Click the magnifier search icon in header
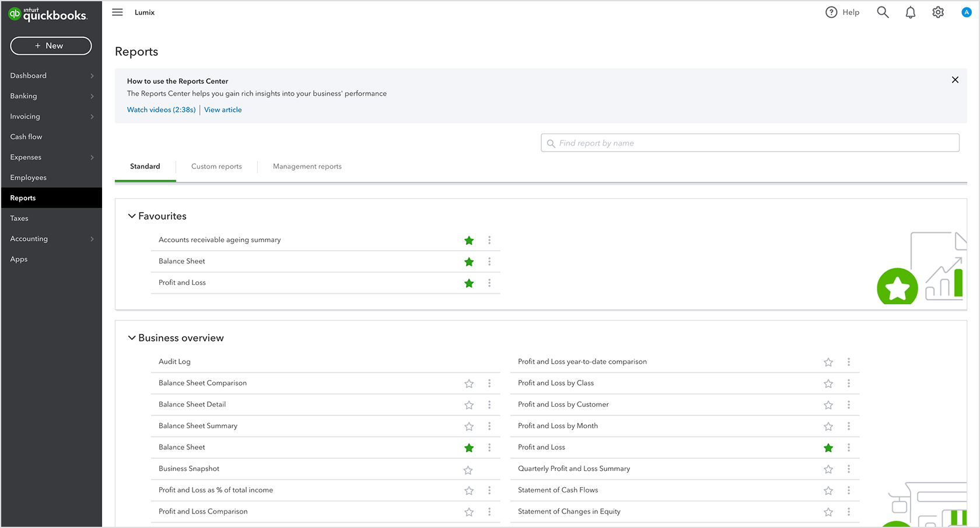 click(883, 12)
